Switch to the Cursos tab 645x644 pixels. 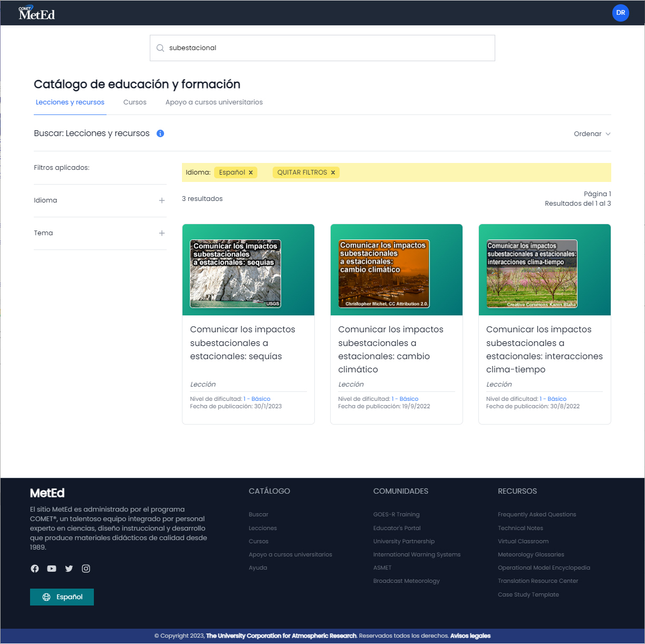(135, 102)
